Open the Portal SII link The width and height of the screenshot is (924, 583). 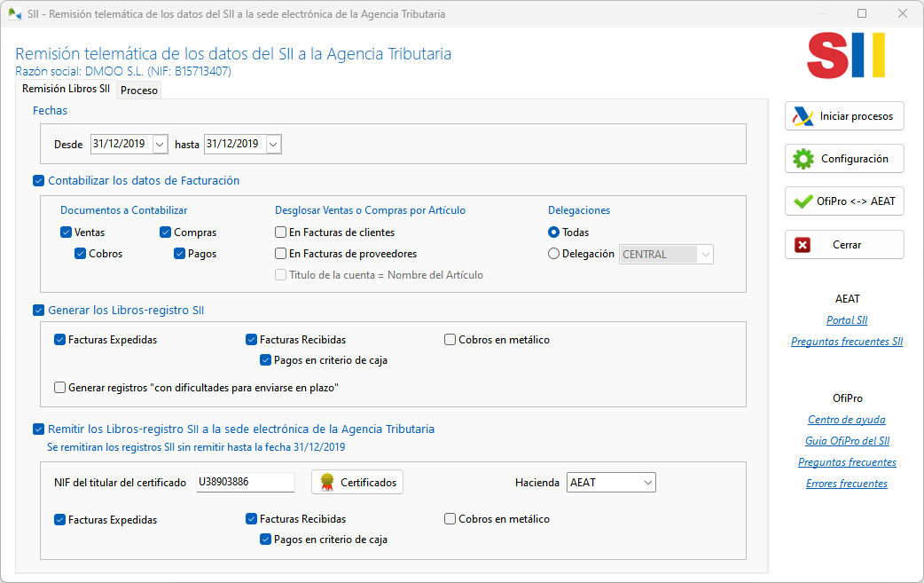pos(847,320)
